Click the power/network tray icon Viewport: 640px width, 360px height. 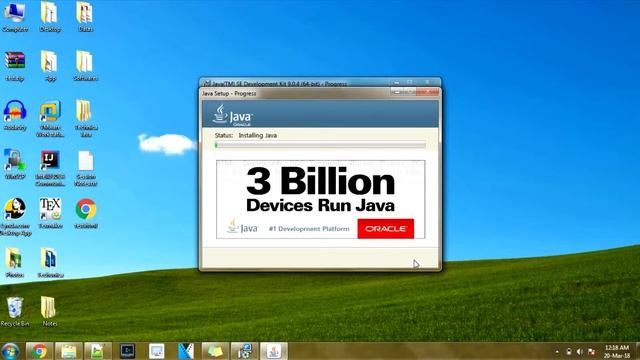569,351
